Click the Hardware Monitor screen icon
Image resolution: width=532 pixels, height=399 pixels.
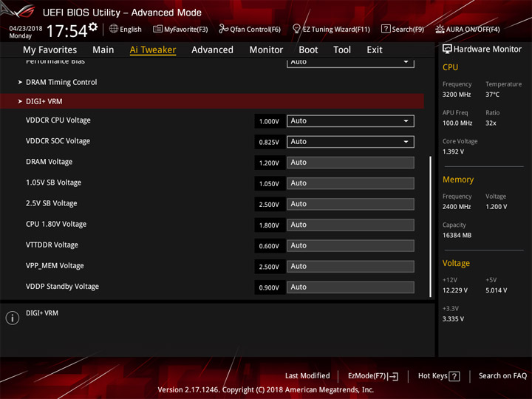(447, 50)
